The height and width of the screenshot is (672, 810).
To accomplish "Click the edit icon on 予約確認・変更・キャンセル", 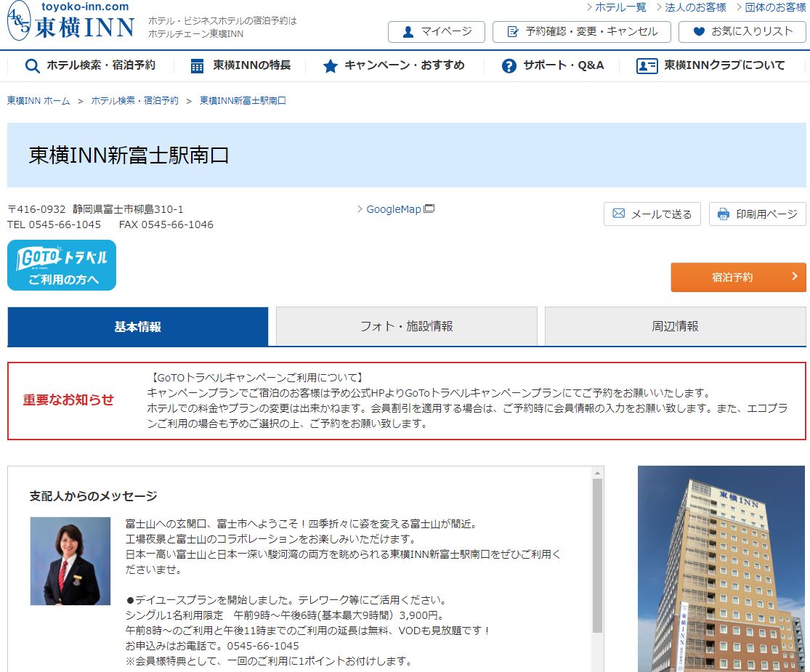I will point(513,32).
